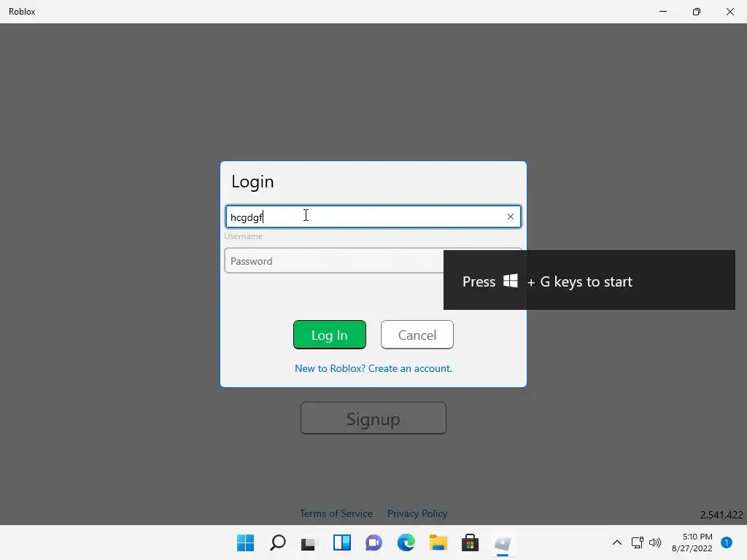Open the volume speaker tray icon

point(655,542)
